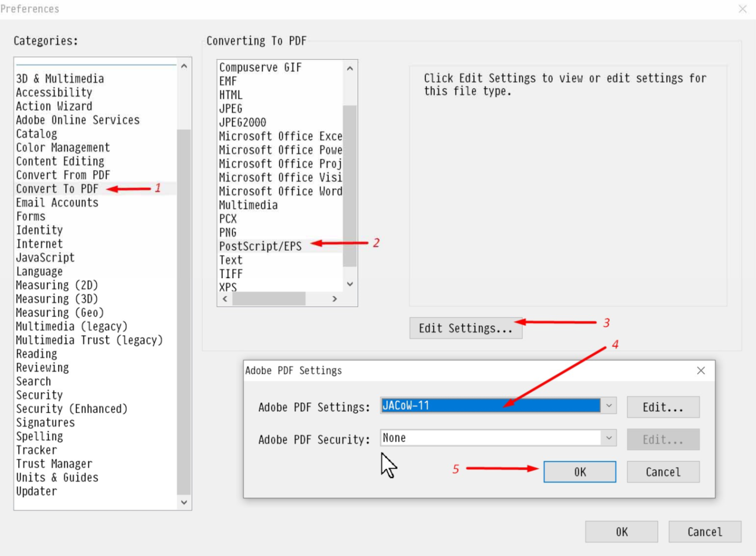Click file type list scroll-up arrow
This screenshot has height=556, width=756.
pyautogui.click(x=350, y=68)
